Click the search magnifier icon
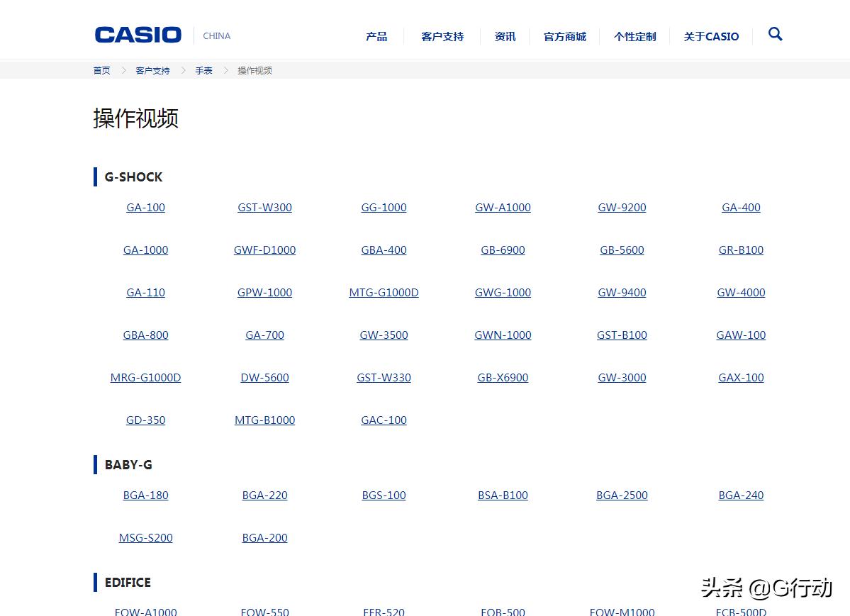 775,34
